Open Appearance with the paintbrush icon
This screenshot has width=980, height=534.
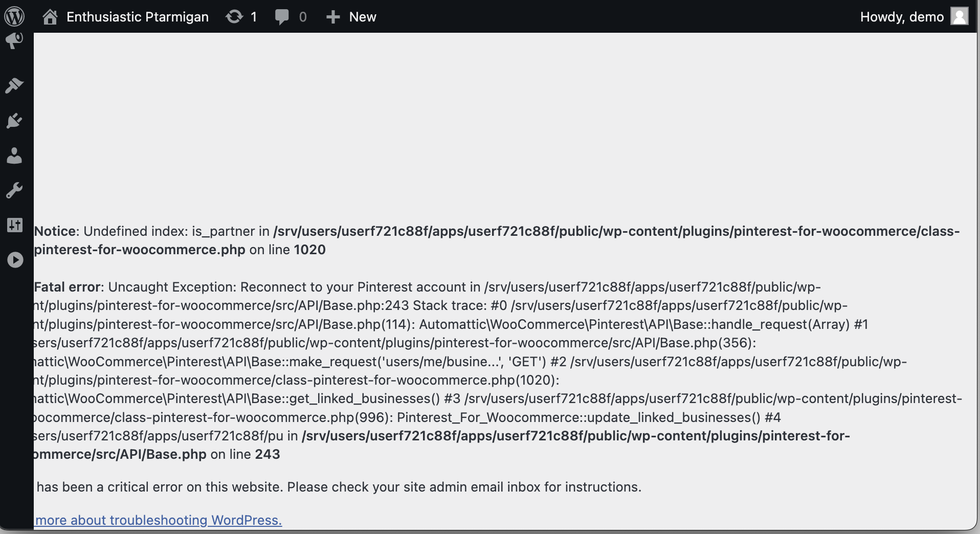15,85
